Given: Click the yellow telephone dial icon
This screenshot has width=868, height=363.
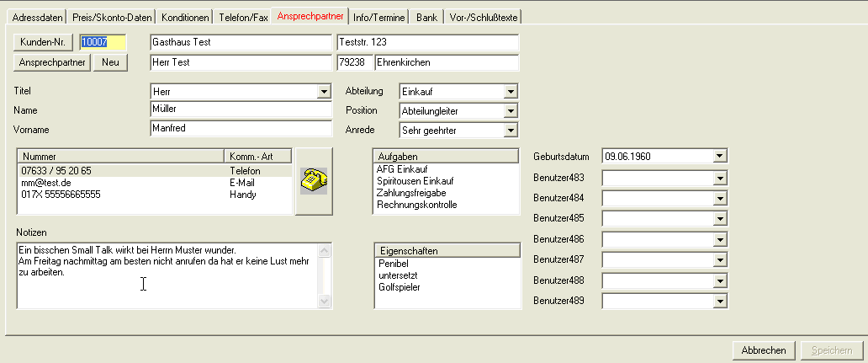Looking at the screenshot, I should click(x=314, y=180).
